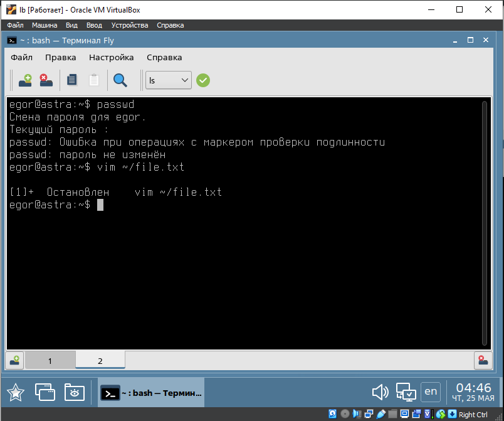Close the current tab via red-cross toolbar icon
The width and height of the screenshot is (504, 421).
click(46, 80)
